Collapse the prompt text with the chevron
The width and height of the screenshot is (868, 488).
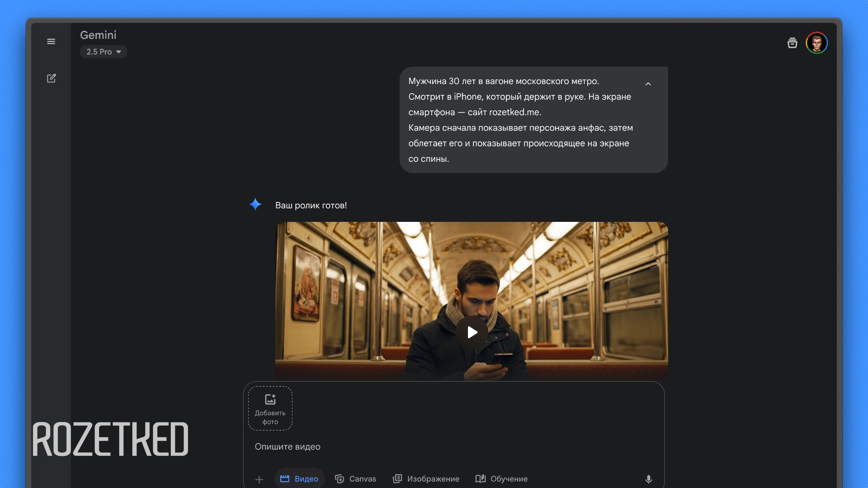tap(648, 84)
